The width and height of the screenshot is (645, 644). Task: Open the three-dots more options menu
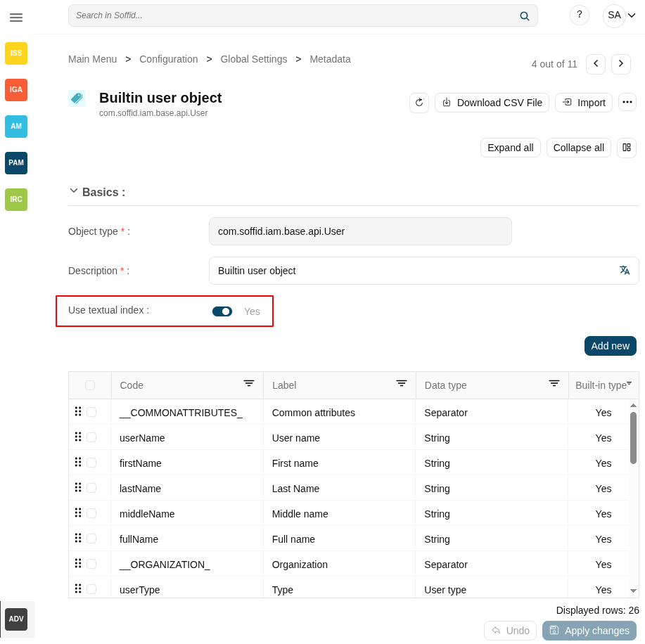click(627, 102)
